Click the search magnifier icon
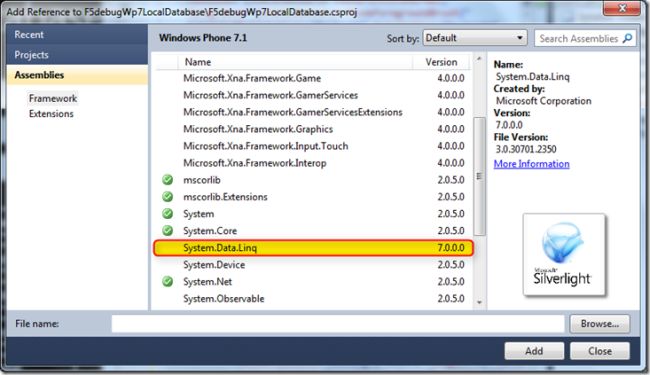Image resolution: width=650 pixels, height=375 pixels. [x=628, y=38]
